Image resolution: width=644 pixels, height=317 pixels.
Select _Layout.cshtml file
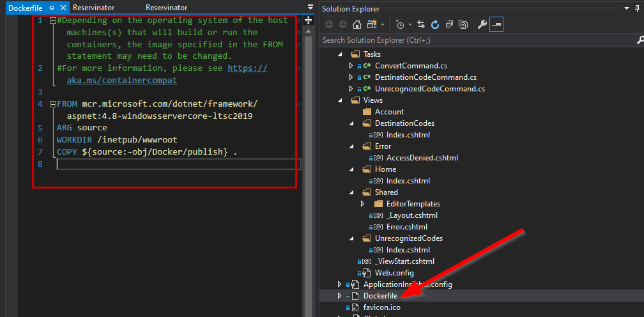412,215
